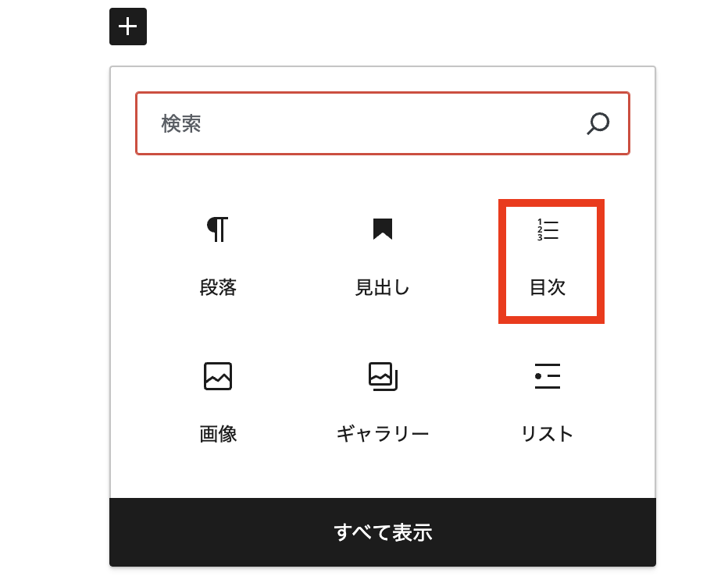Viewport: 728px width, 576px height.
Task: Select the numbered table of contents icon
Action: (x=548, y=230)
